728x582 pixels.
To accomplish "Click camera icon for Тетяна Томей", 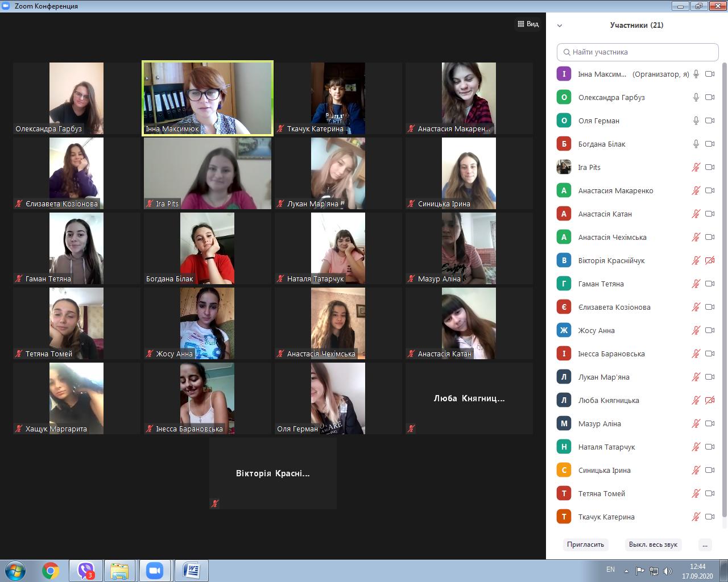I will (x=710, y=493).
